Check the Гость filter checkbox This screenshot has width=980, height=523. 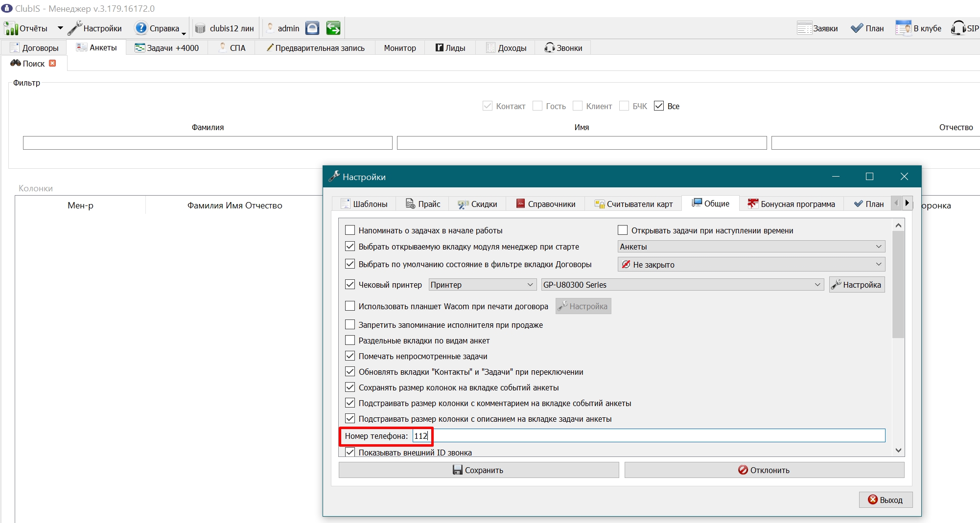pyautogui.click(x=537, y=106)
